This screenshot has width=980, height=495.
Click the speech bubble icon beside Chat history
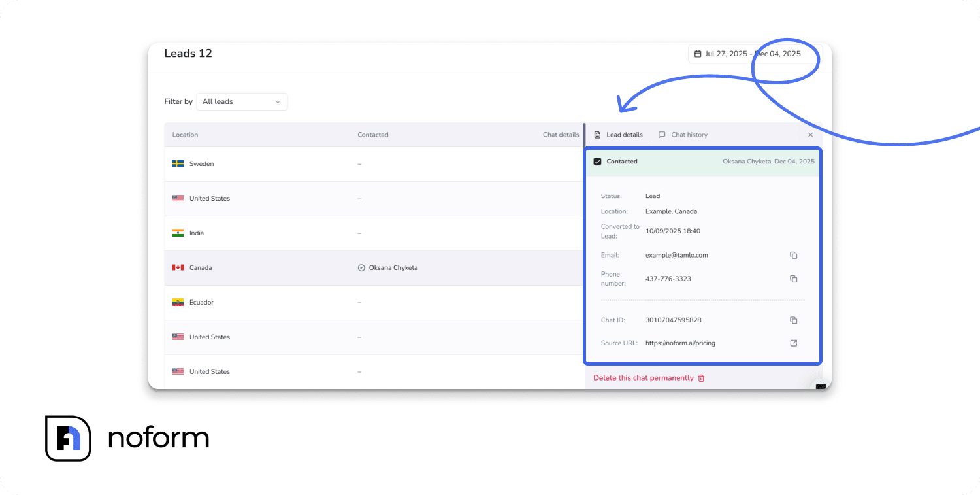click(x=662, y=134)
